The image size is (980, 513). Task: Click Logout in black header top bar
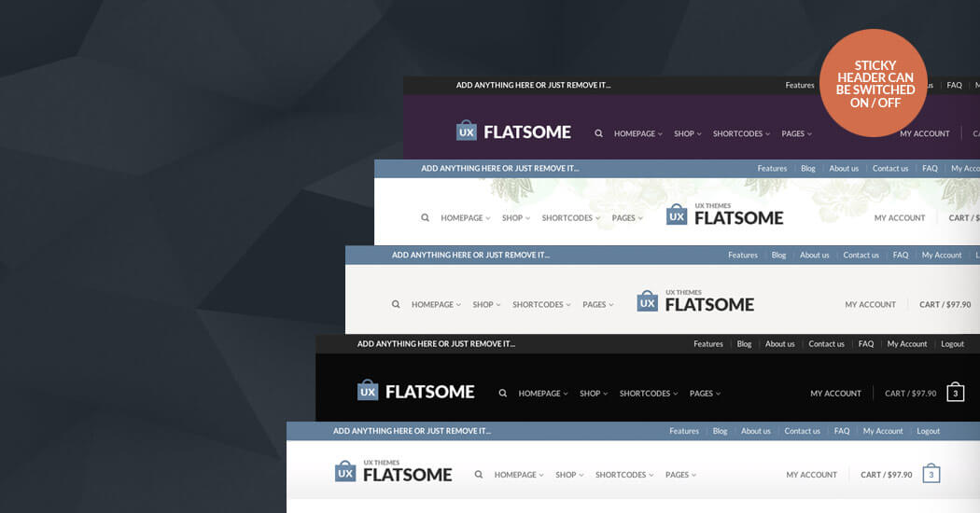(953, 343)
